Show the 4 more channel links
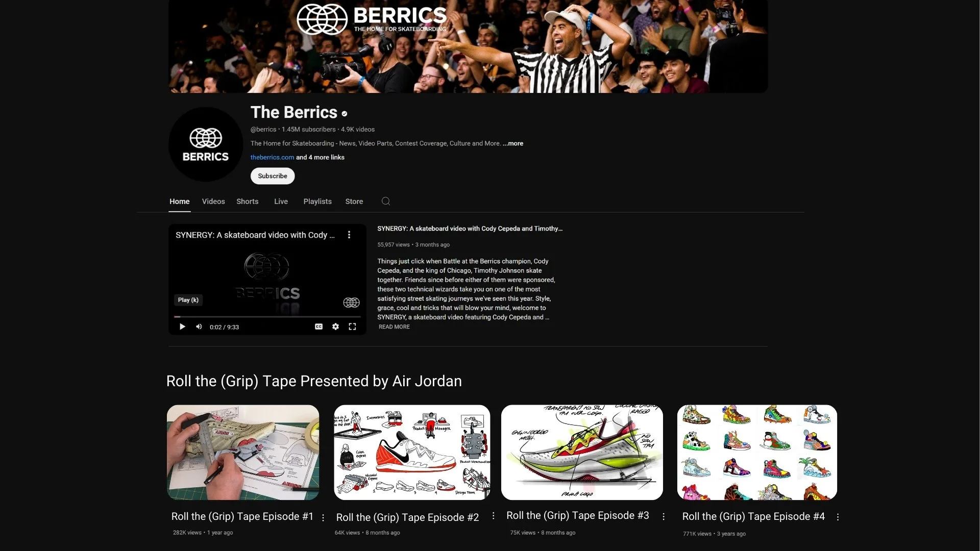Screen dimensions: 980x551 (320, 157)
